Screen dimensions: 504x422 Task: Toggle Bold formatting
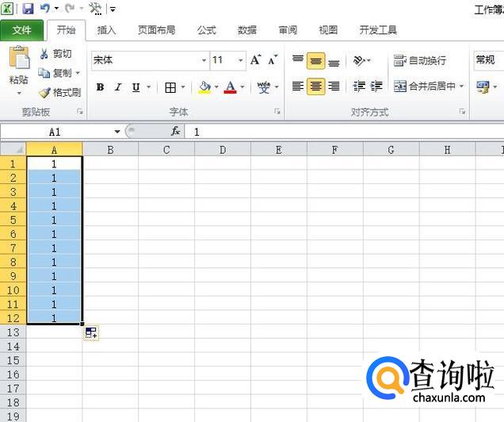coord(100,87)
